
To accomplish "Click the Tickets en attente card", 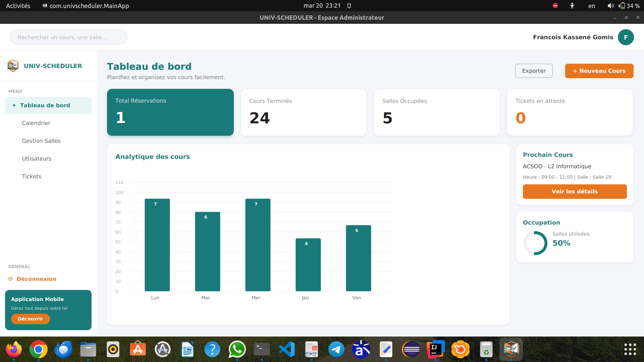I will (570, 112).
